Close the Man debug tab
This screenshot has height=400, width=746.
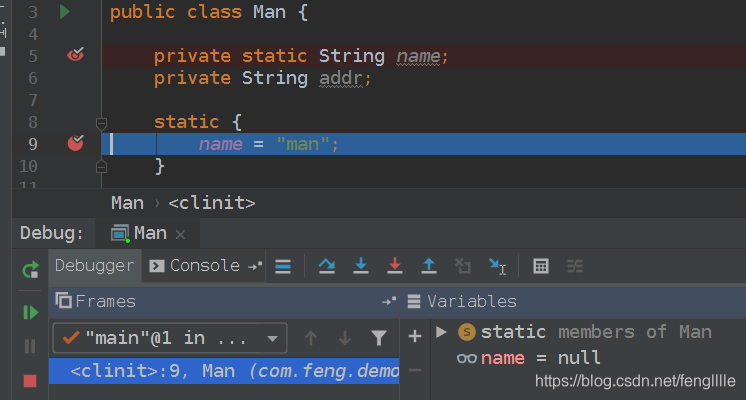pos(180,234)
